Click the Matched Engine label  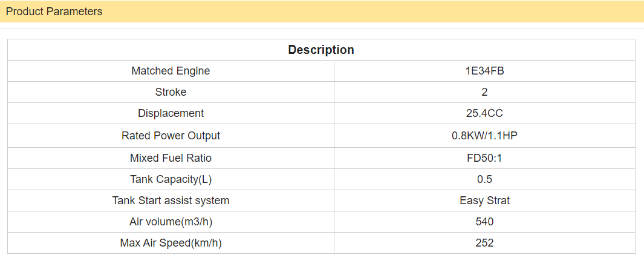pyautogui.click(x=171, y=71)
